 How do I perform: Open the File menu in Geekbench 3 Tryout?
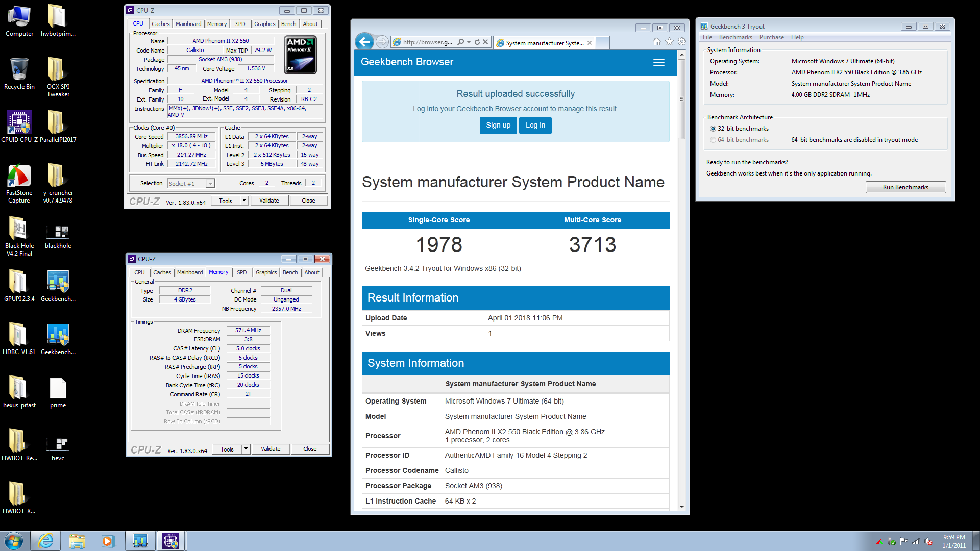[707, 37]
